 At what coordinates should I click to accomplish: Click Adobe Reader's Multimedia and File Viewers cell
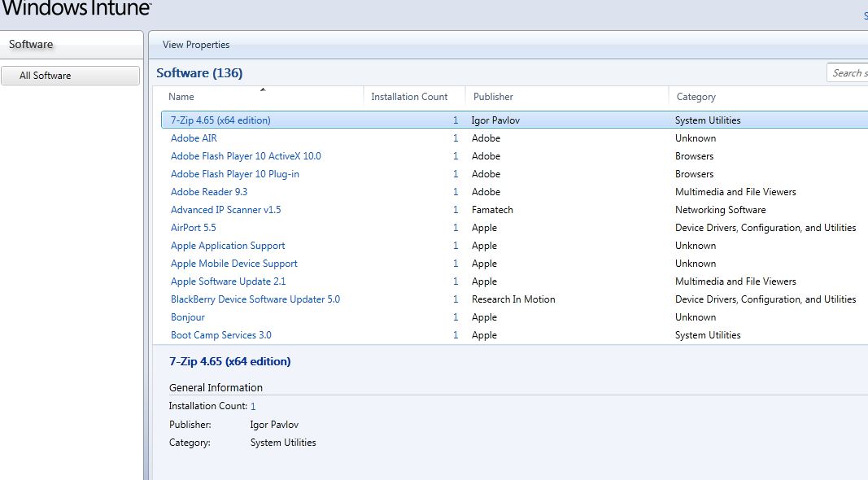[735, 192]
